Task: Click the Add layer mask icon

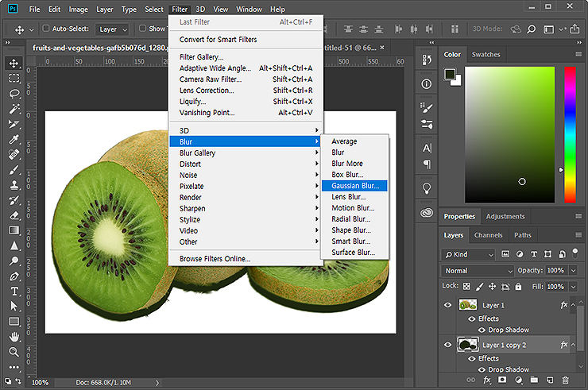Action: tap(502, 380)
